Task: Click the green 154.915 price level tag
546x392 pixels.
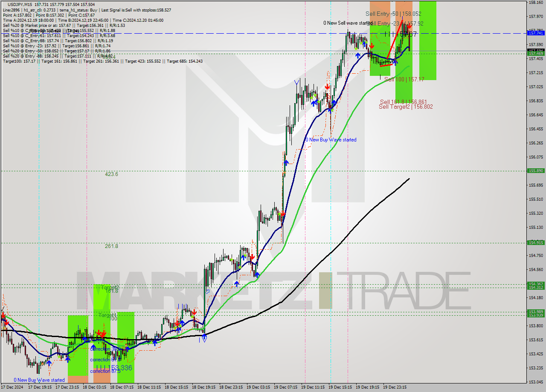Action: [536, 242]
